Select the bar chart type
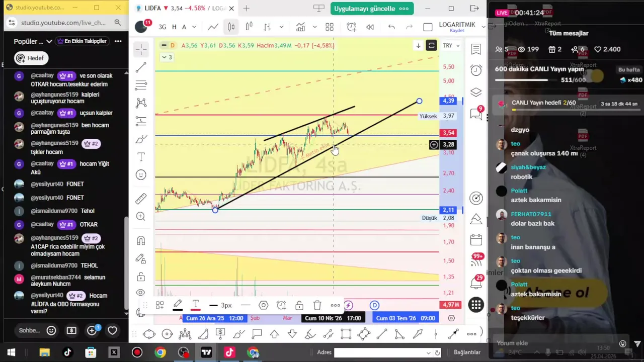 point(267,27)
